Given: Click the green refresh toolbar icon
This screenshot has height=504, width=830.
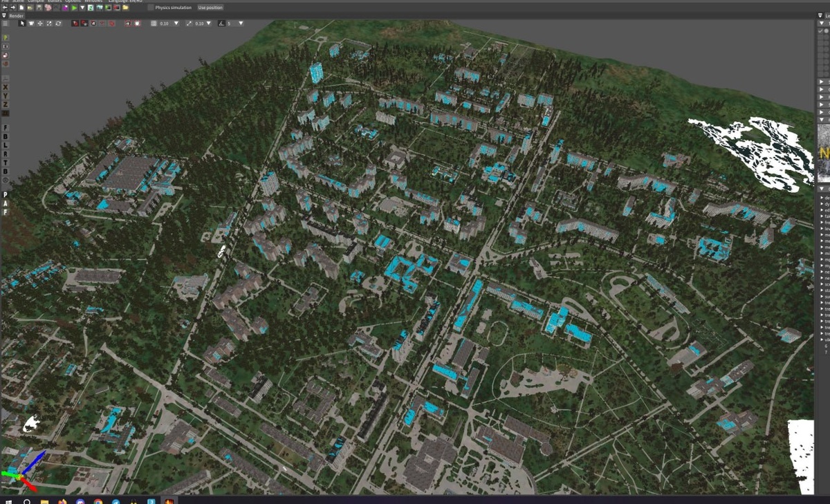Looking at the screenshot, I should (91, 8).
